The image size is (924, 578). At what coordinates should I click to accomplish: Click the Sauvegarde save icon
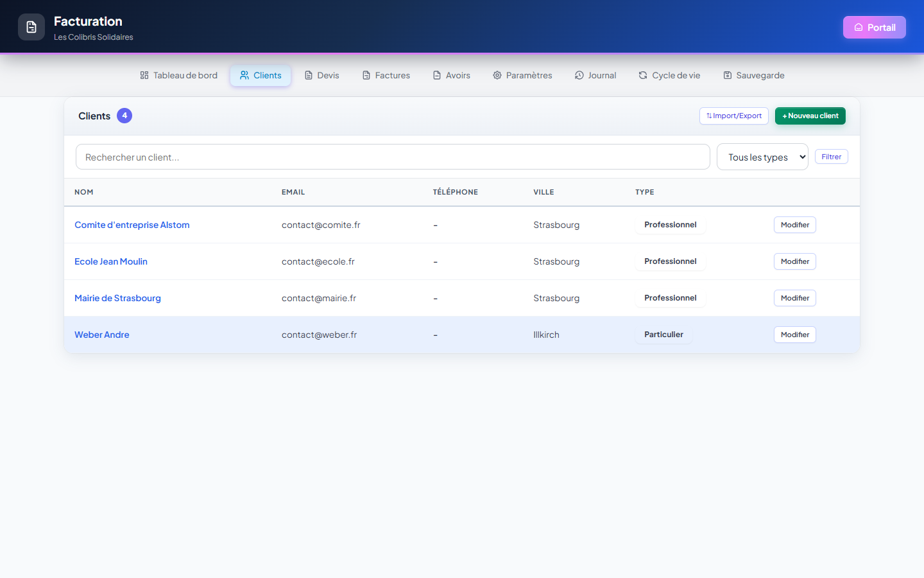[728, 75]
